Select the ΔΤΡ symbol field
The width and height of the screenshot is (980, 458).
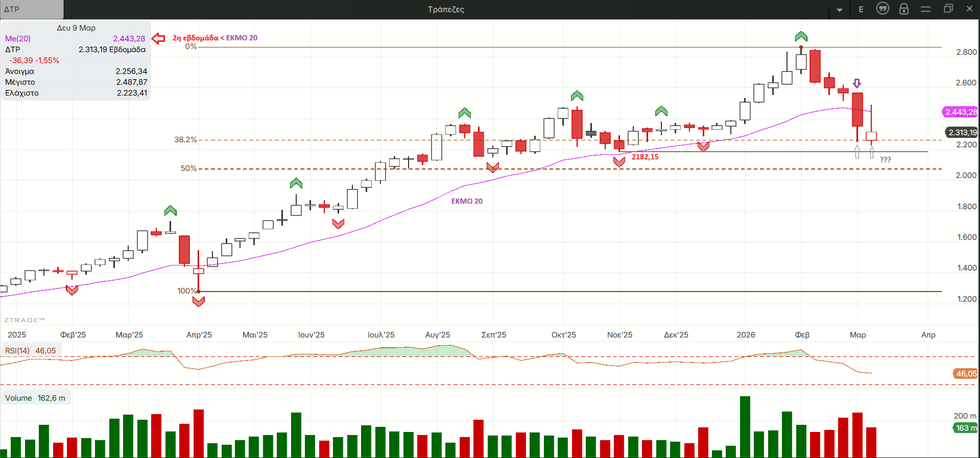point(32,9)
